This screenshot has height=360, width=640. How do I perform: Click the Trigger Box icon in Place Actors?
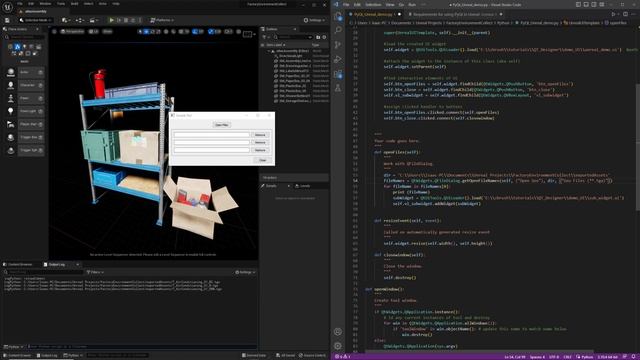click(11, 138)
